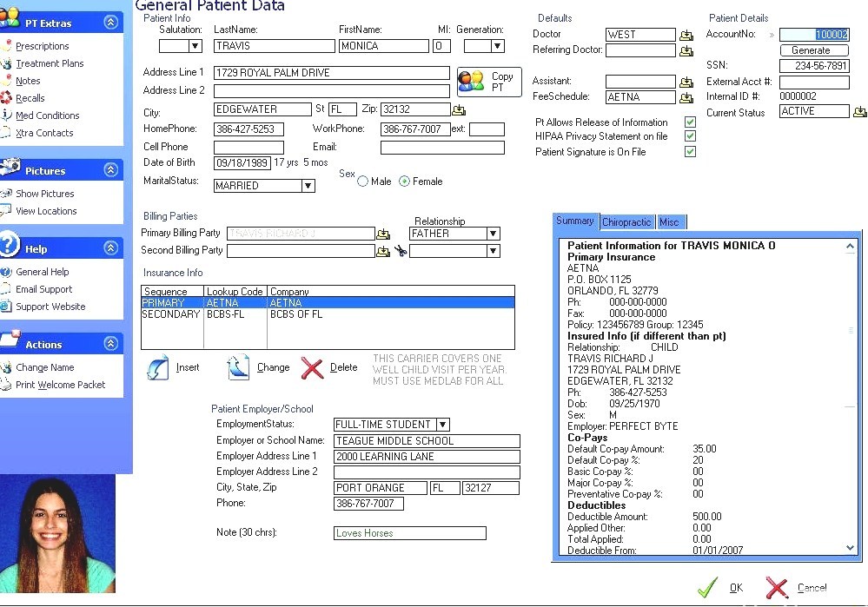Open Second Billing Party lookup icon
868x607 pixels.
click(383, 252)
